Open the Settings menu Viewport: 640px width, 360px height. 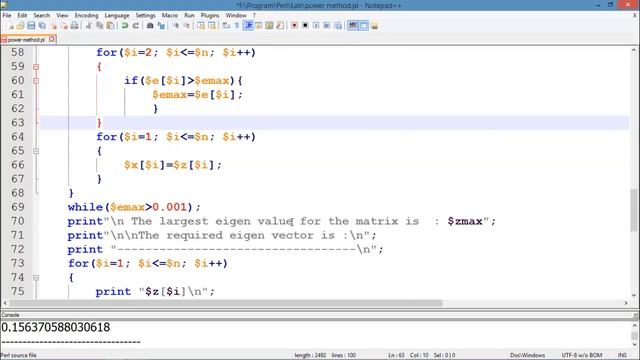tap(145, 16)
